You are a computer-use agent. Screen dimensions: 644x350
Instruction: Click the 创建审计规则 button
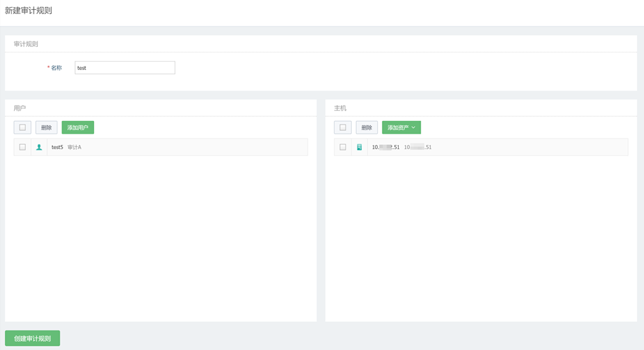[32, 339]
